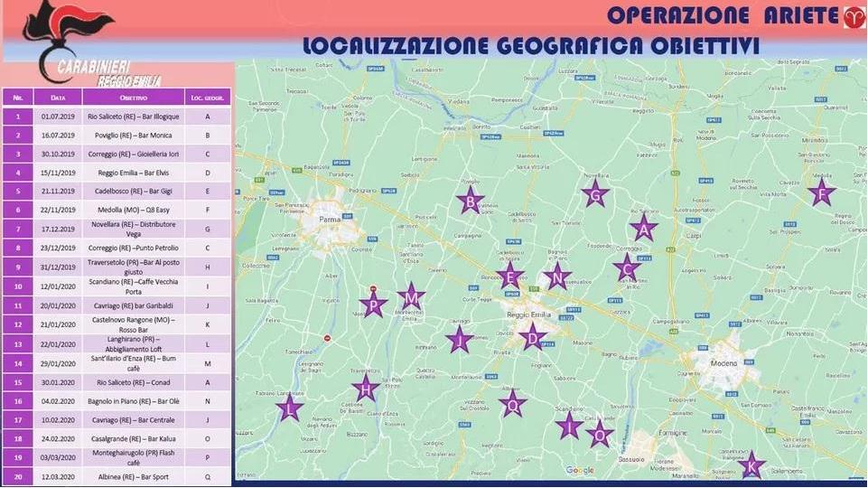Image resolution: width=868 pixels, height=488 pixels.
Task: Click star marker G near Novellara
Action: (595, 193)
